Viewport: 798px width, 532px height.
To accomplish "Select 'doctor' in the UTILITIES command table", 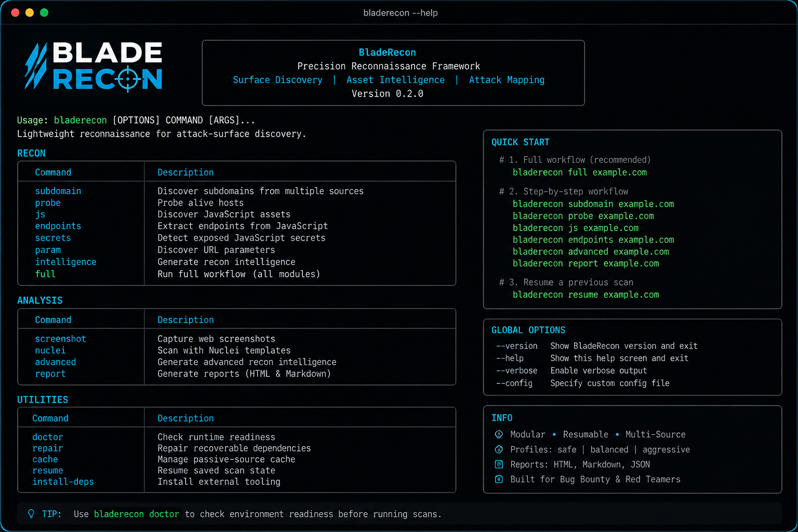I will pos(47,437).
